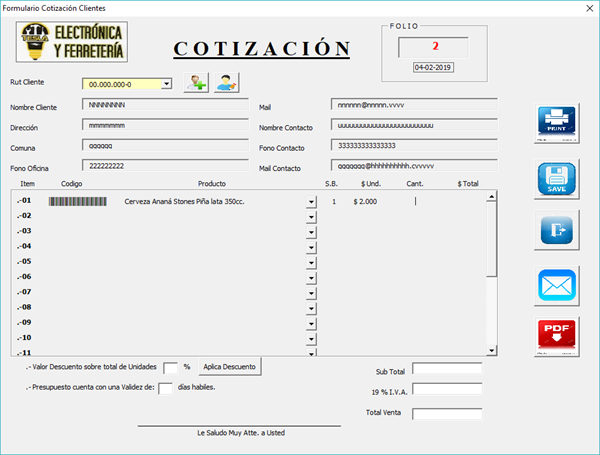Expand the product dropdown on row 01
The height and width of the screenshot is (455, 600).
click(x=311, y=202)
